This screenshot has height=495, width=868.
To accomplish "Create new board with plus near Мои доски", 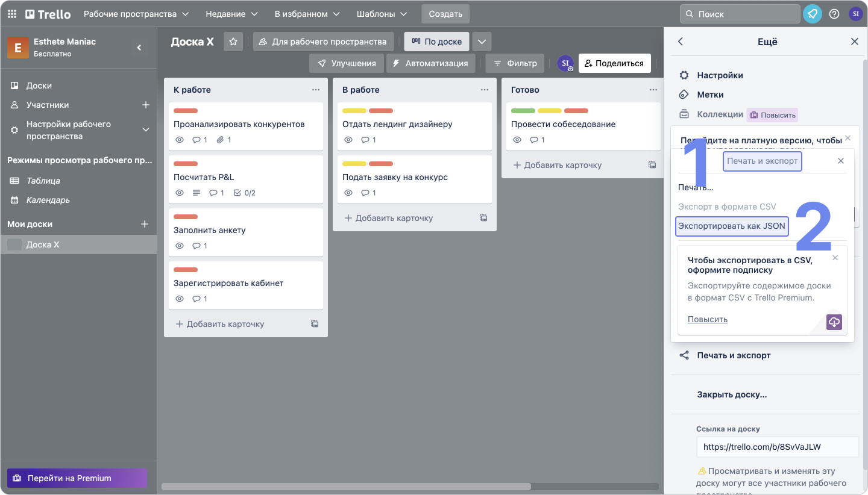I will 145,224.
